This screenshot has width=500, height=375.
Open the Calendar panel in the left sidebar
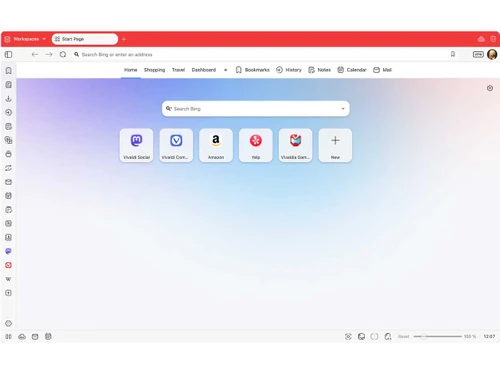[9, 196]
